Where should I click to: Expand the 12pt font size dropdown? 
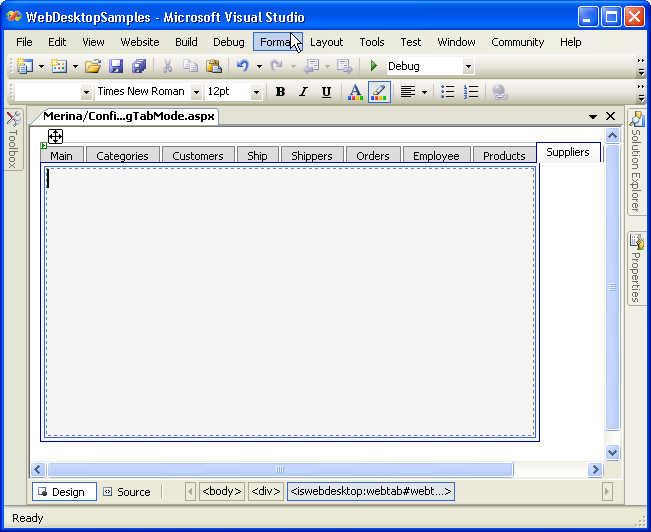257,92
